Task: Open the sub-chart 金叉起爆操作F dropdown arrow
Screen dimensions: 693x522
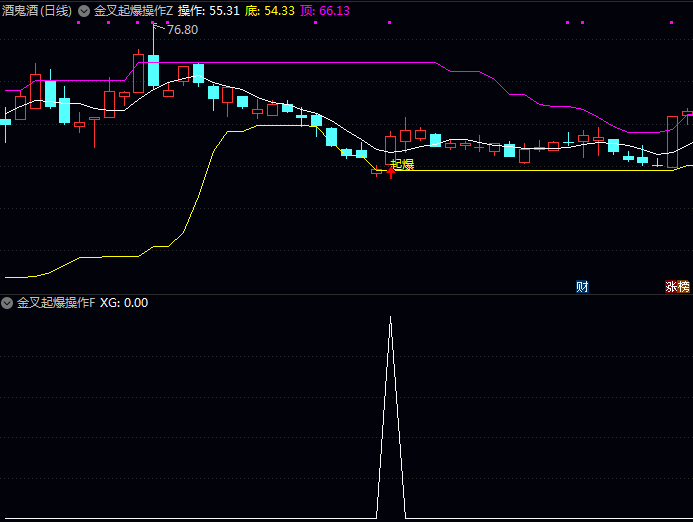Action: (8, 302)
